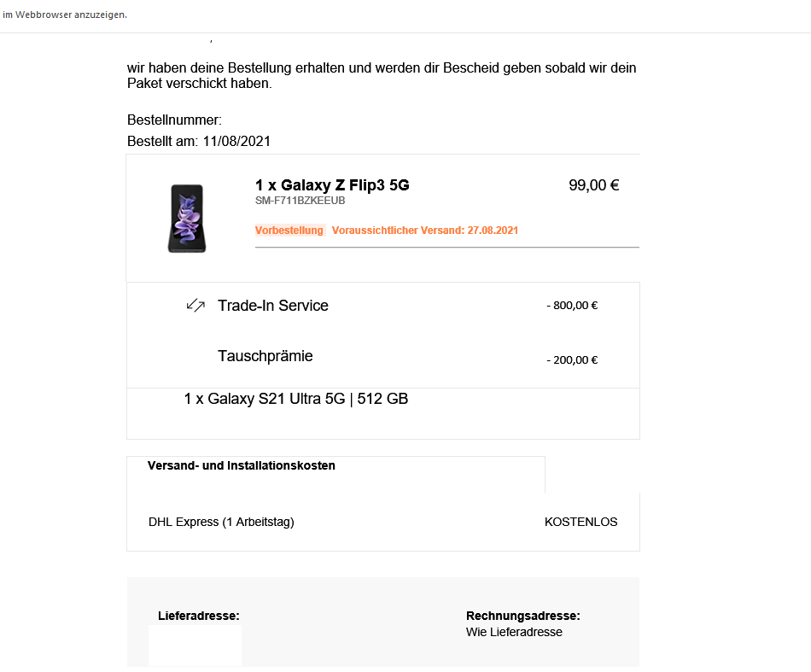Click the Voraussichtlicher Versand date text

click(x=424, y=231)
